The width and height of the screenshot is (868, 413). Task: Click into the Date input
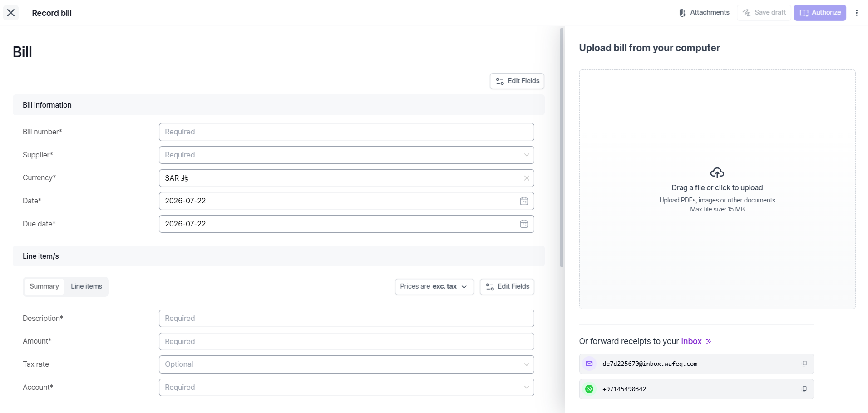pos(346,201)
